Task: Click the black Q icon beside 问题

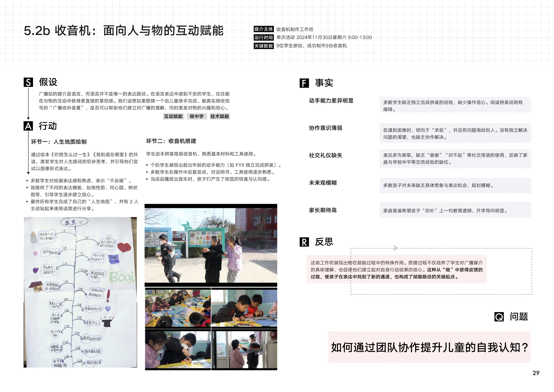Action: click(x=499, y=317)
